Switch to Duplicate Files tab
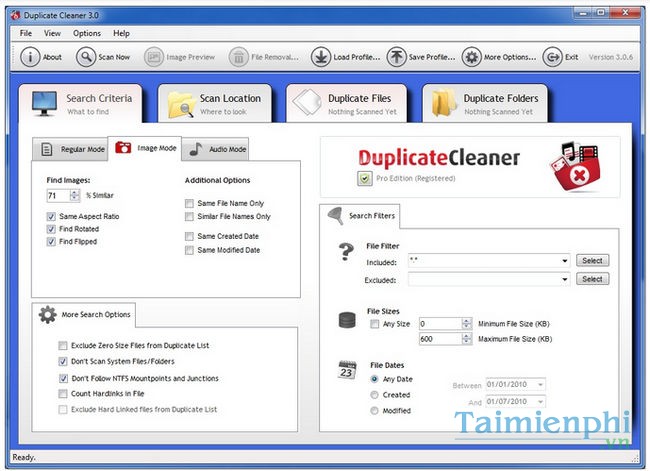 coord(347,104)
